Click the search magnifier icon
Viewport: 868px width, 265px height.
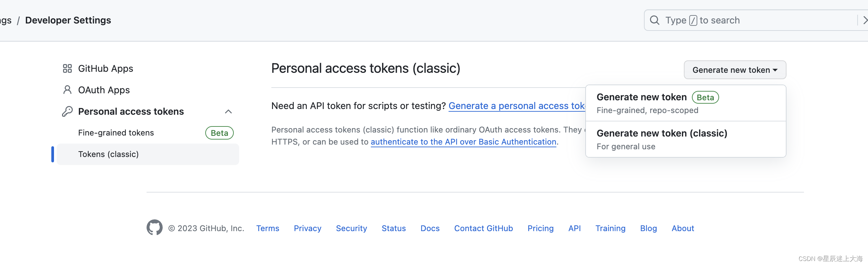[654, 20]
